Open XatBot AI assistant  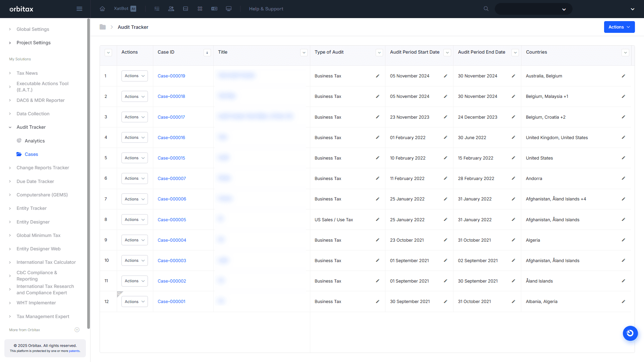tap(125, 9)
